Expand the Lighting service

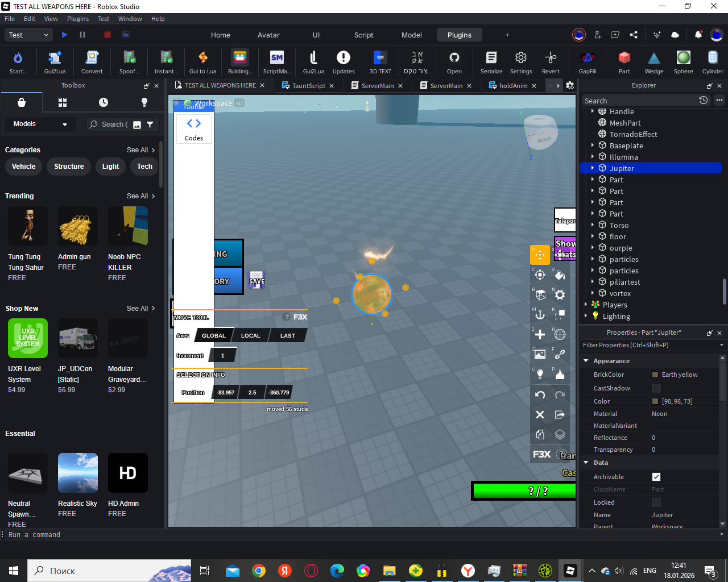click(586, 316)
